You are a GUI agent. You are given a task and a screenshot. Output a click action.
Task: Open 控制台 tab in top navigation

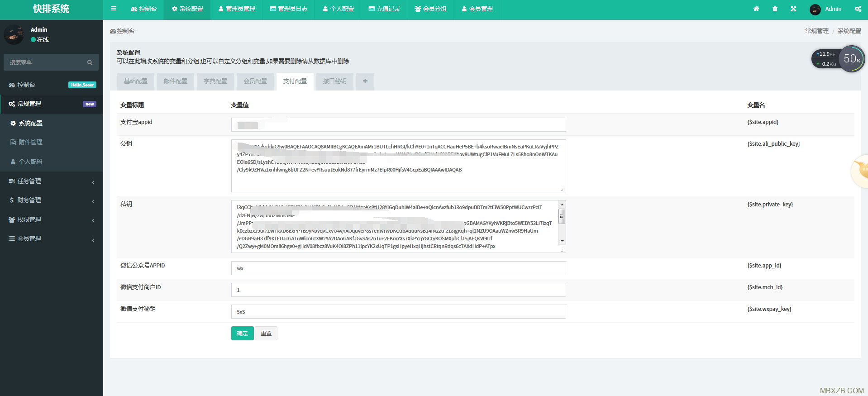pyautogui.click(x=144, y=9)
